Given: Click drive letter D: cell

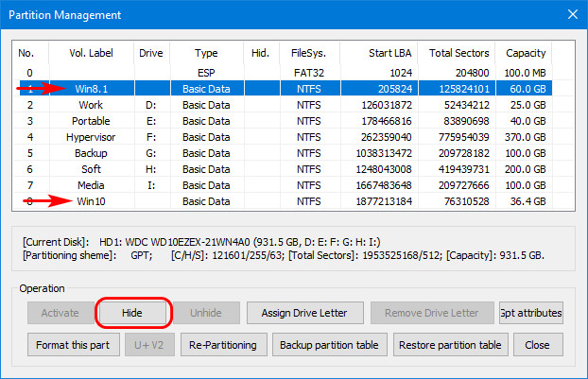Looking at the screenshot, I should click(x=150, y=105).
